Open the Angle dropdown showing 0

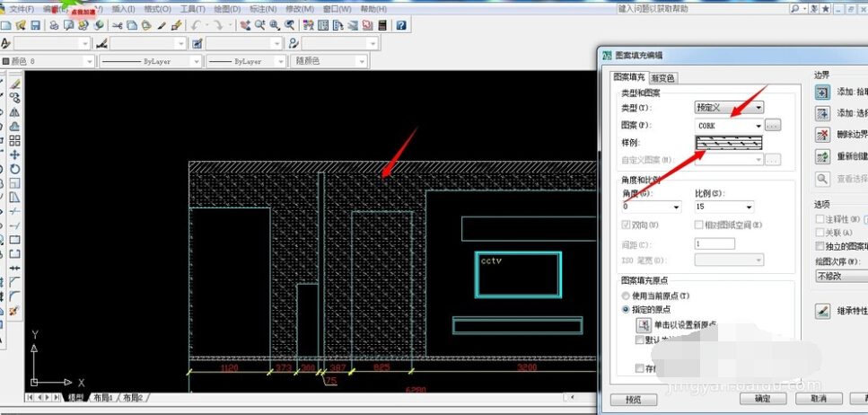pyautogui.click(x=652, y=207)
